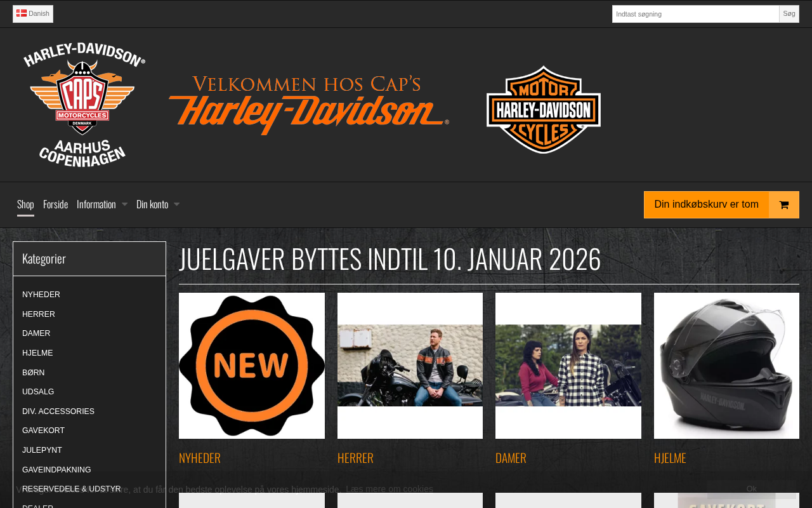Click the JUELGAVER BYTTES INDTIL heading
Screen dimensions: 812x508
pos(390,258)
